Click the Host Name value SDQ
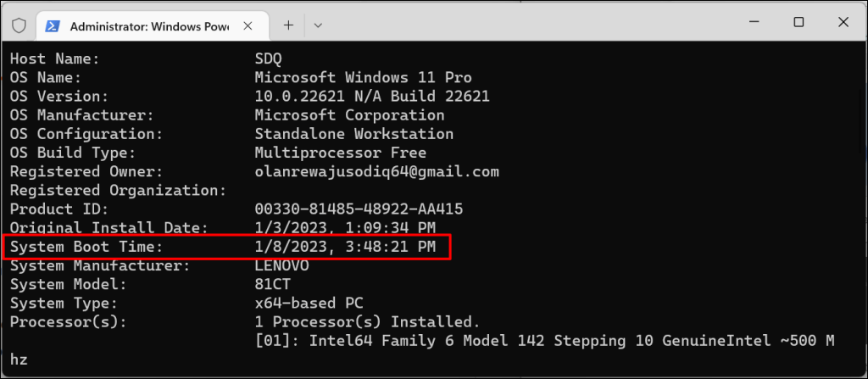Image resolution: width=868 pixels, height=379 pixels. [x=269, y=60]
